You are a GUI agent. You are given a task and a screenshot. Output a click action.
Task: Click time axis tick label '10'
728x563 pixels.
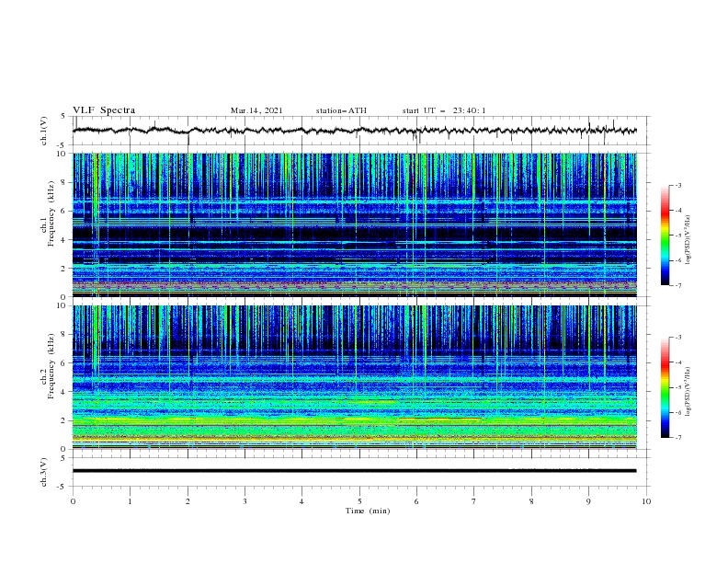coord(646,501)
